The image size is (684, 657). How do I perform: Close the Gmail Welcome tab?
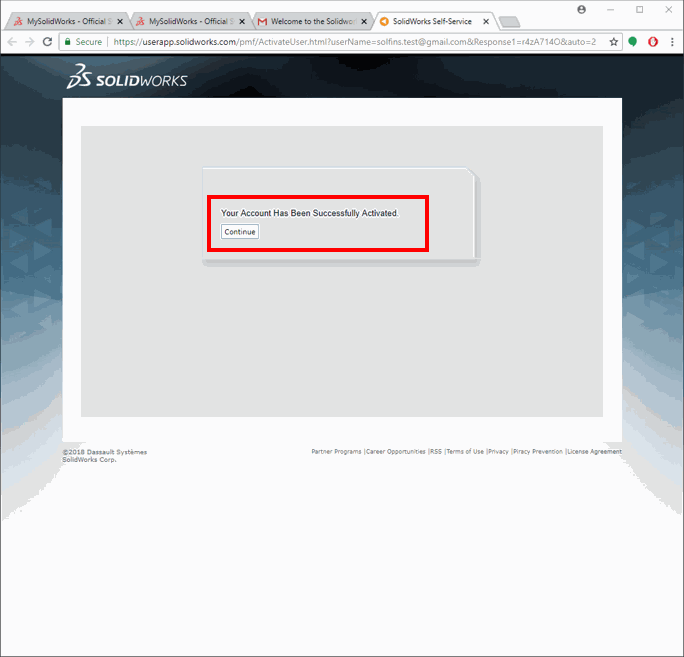364,21
